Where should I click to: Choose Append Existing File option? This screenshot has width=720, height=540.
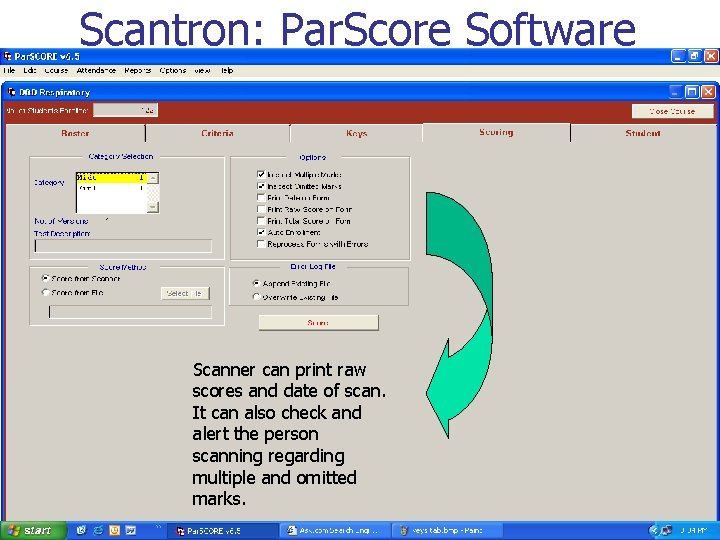pyautogui.click(x=257, y=283)
